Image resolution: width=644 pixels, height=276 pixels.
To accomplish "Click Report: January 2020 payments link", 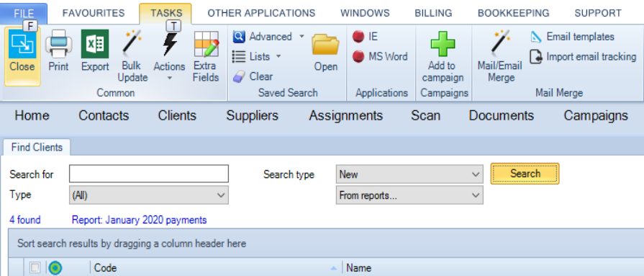I will 139,220.
